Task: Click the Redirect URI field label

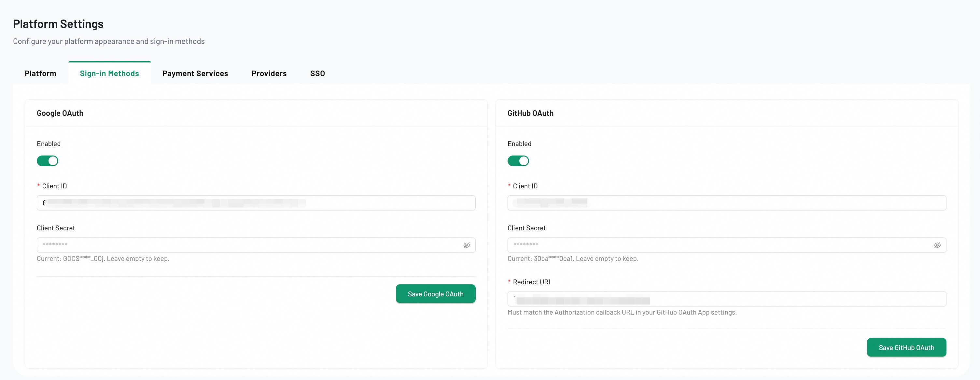Action: pos(531,282)
